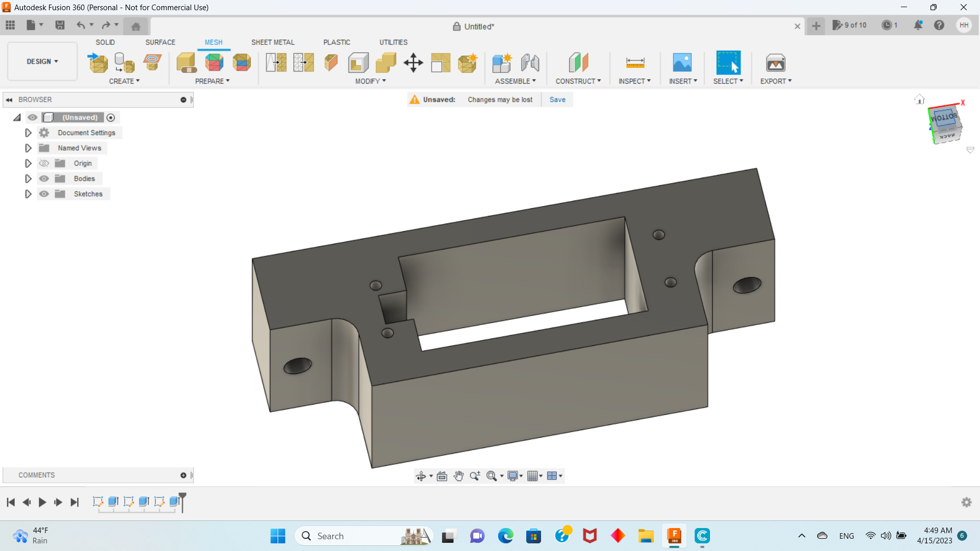The image size is (980, 551).
Task: Click the Insert Mesh icon
Action: tap(97, 63)
